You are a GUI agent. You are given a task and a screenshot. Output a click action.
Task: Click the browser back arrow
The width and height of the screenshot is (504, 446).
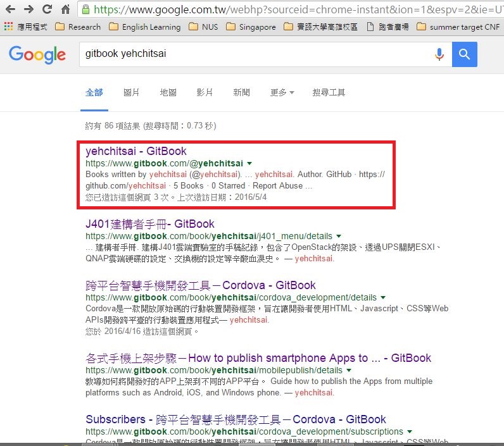tap(11, 9)
